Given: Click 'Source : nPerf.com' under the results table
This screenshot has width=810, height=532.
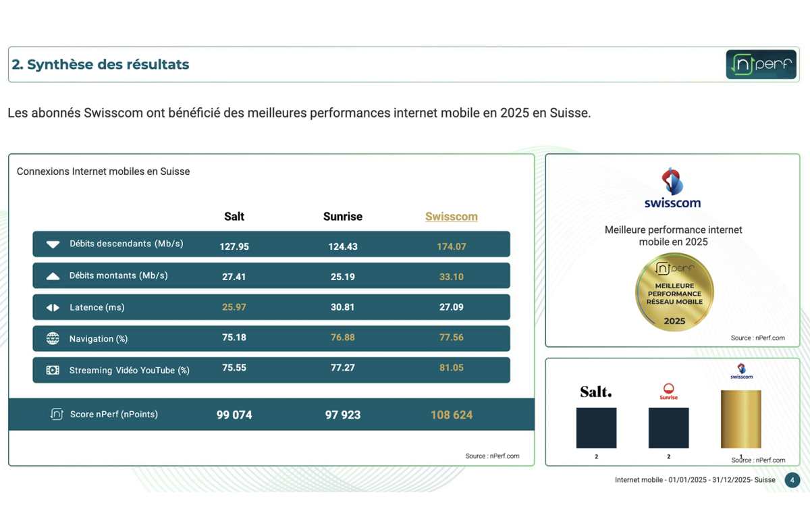Looking at the screenshot, I should (x=493, y=456).
